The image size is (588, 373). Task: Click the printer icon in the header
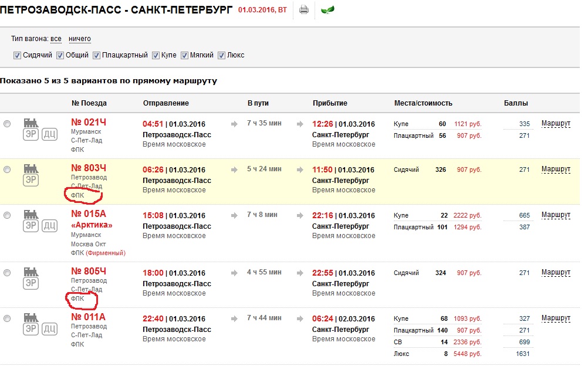point(303,9)
